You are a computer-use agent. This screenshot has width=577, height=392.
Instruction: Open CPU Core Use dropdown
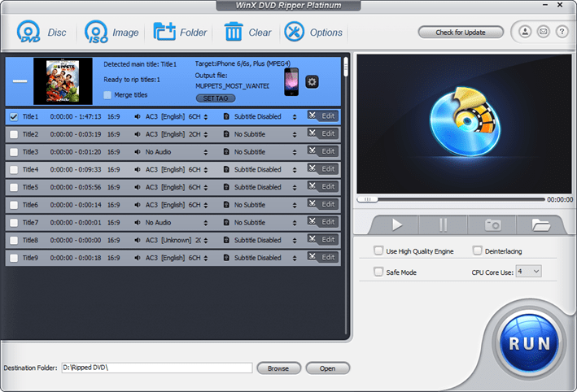click(x=528, y=272)
